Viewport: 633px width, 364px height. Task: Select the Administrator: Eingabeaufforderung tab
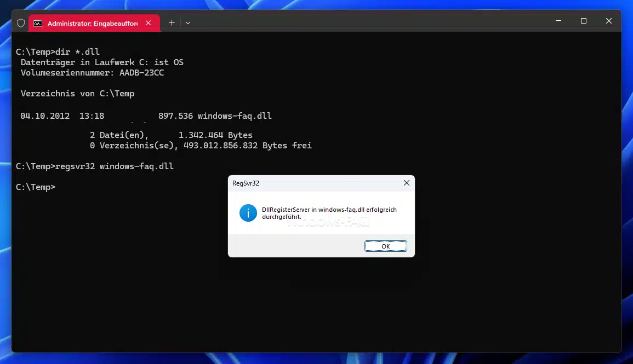point(94,23)
